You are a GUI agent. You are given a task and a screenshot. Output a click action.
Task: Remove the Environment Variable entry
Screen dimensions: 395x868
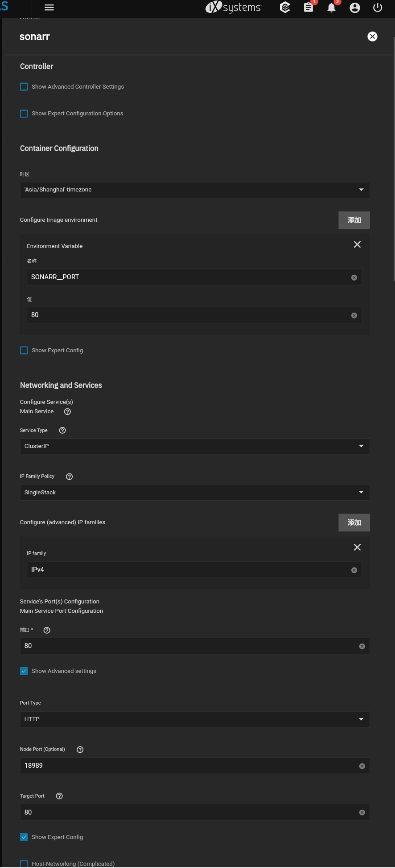point(357,245)
